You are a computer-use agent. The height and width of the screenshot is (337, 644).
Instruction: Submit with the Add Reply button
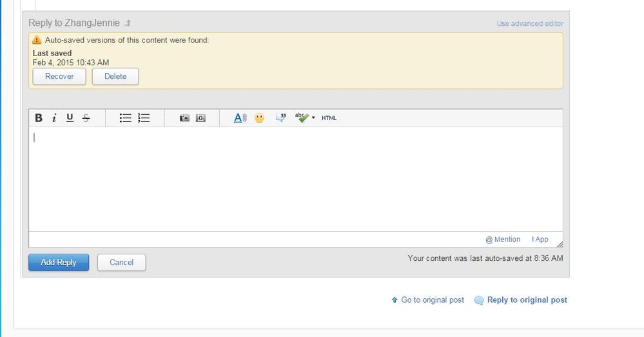(59, 262)
